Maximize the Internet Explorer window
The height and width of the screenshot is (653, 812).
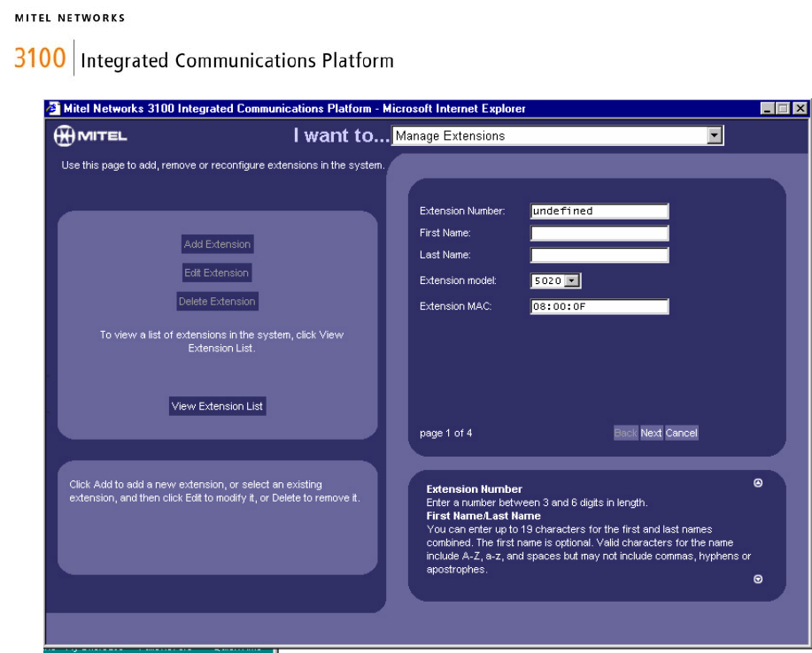point(783,108)
